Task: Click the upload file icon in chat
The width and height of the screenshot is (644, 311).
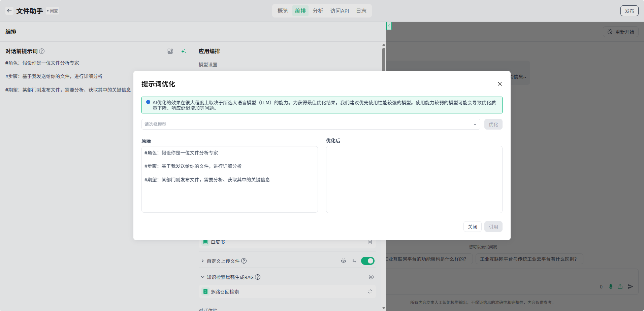Action: [x=620, y=286]
